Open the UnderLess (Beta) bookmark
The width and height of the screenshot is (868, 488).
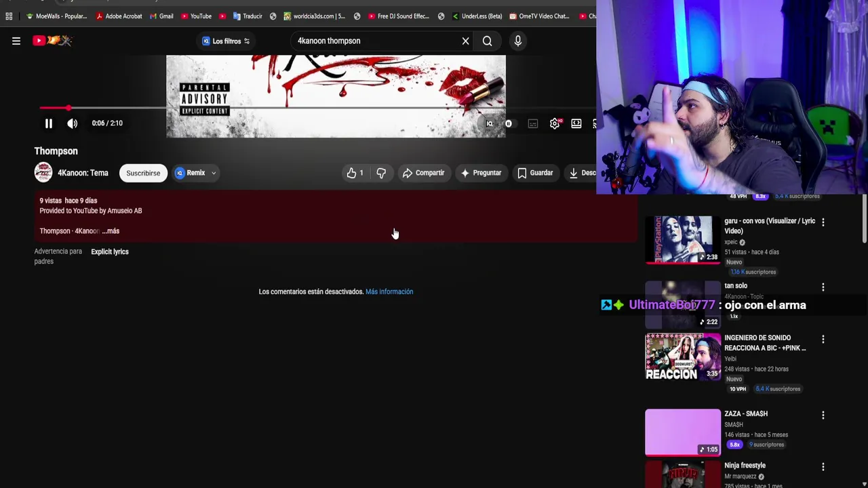(477, 16)
